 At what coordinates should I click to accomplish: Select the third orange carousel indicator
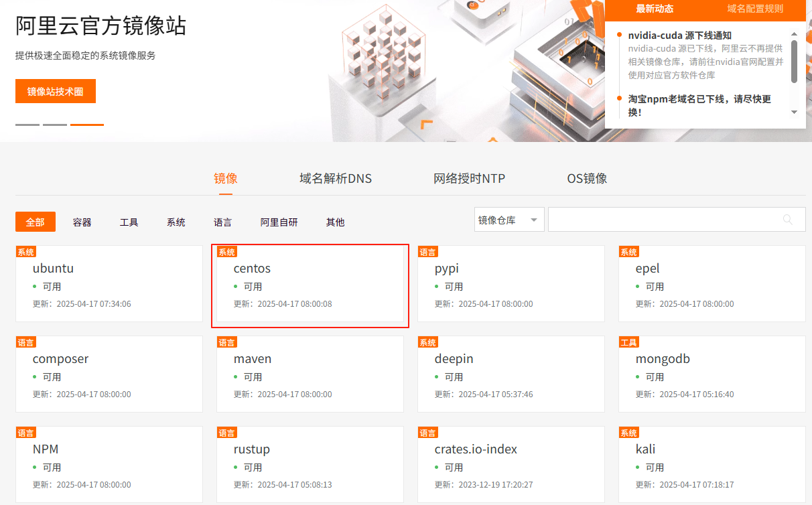pos(87,125)
